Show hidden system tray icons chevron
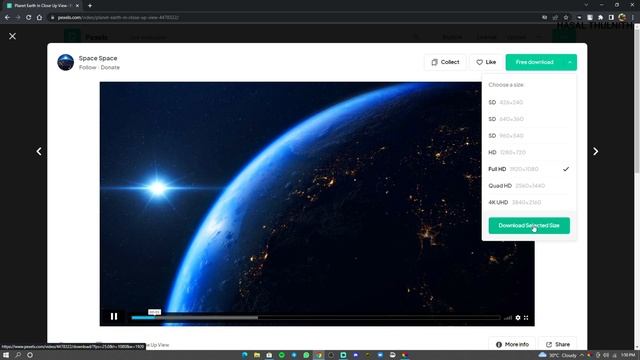The width and height of the screenshot is (640, 360). coord(582,355)
